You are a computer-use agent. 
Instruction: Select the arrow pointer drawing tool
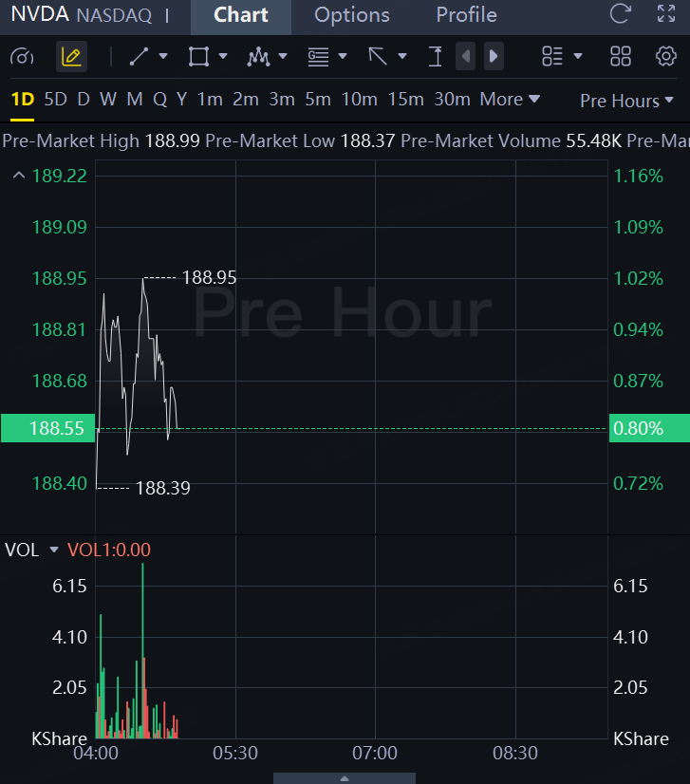pyautogui.click(x=378, y=57)
